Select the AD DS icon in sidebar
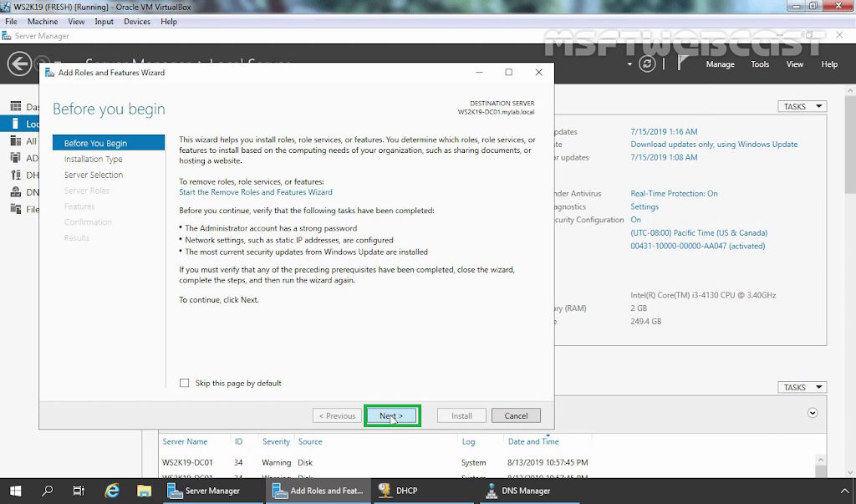 (16, 158)
